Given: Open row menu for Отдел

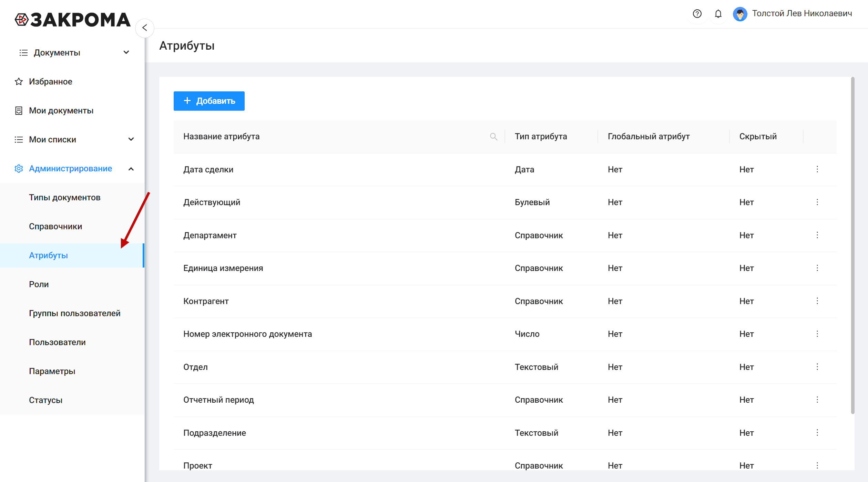Looking at the screenshot, I should tap(817, 367).
